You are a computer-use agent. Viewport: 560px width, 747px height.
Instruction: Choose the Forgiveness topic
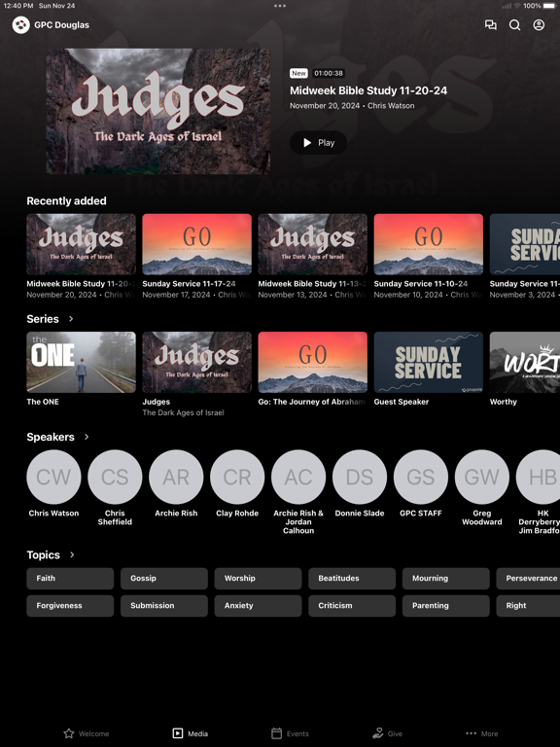(70, 606)
